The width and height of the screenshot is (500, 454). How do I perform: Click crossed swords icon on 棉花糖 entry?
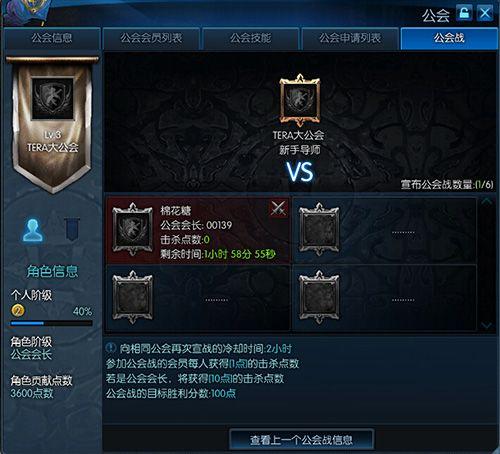[x=278, y=208]
